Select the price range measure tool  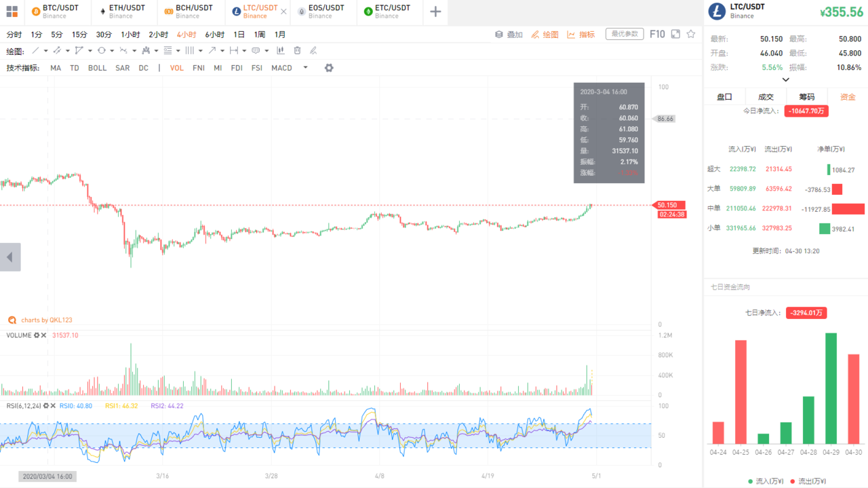234,51
